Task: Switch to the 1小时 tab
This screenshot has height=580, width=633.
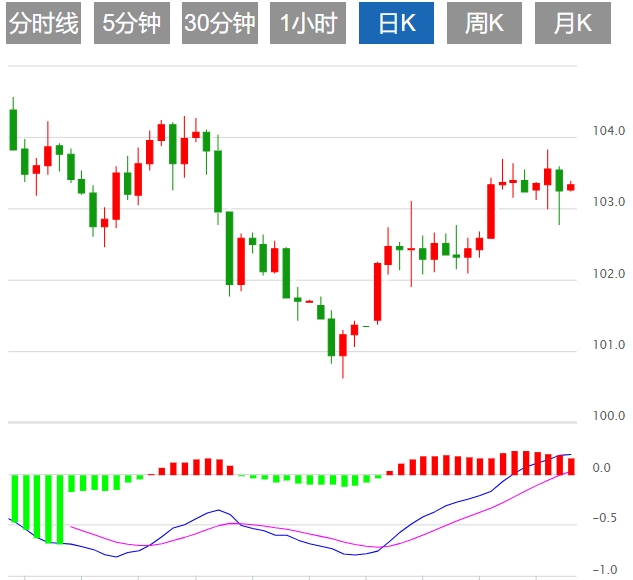Action: (x=307, y=24)
